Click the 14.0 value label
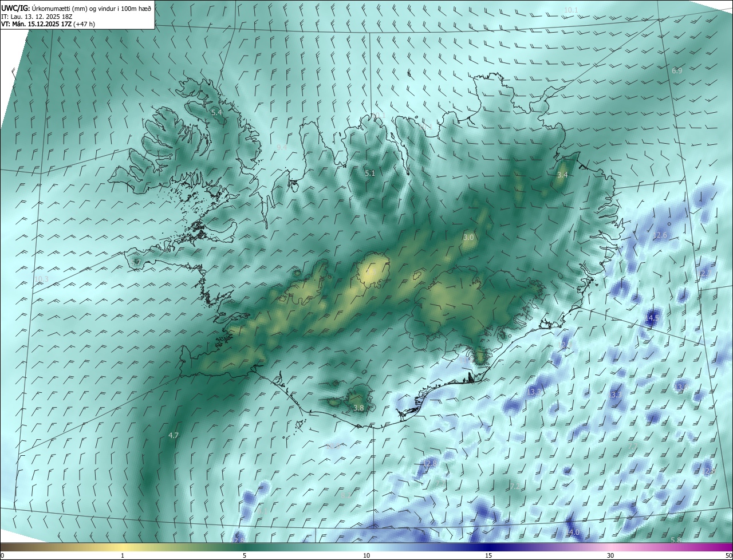733x560 pixels. point(573,533)
